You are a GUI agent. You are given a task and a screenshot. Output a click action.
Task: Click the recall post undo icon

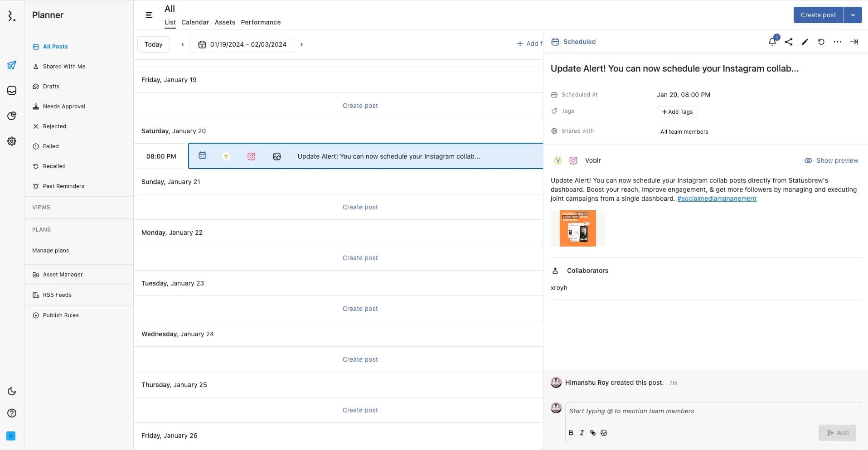pos(821,42)
